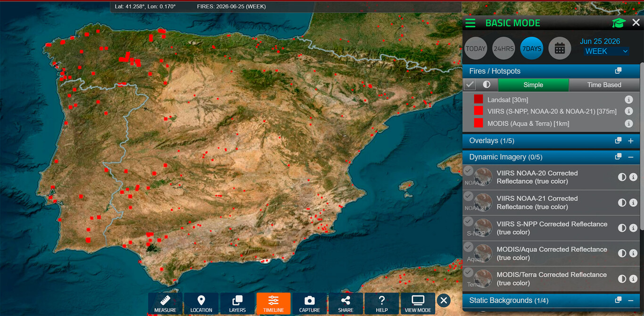Pop out the Fires / Hotspots section
644x316 pixels.
tap(618, 71)
